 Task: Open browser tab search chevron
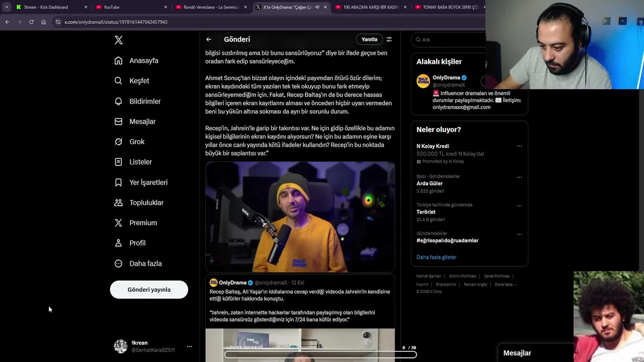7,7
